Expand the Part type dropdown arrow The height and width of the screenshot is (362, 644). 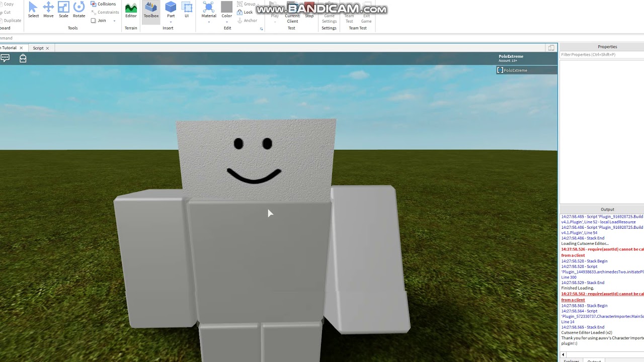[171, 22]
